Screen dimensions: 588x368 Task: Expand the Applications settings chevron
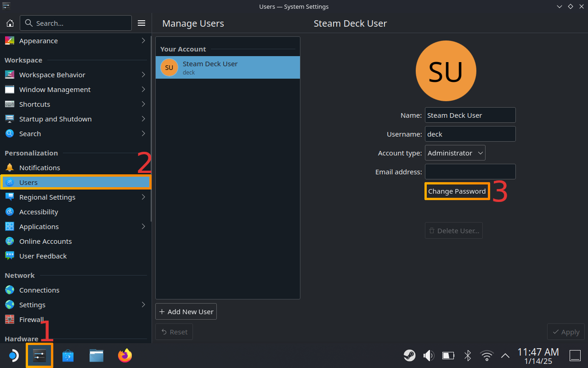tap(143, 226)
